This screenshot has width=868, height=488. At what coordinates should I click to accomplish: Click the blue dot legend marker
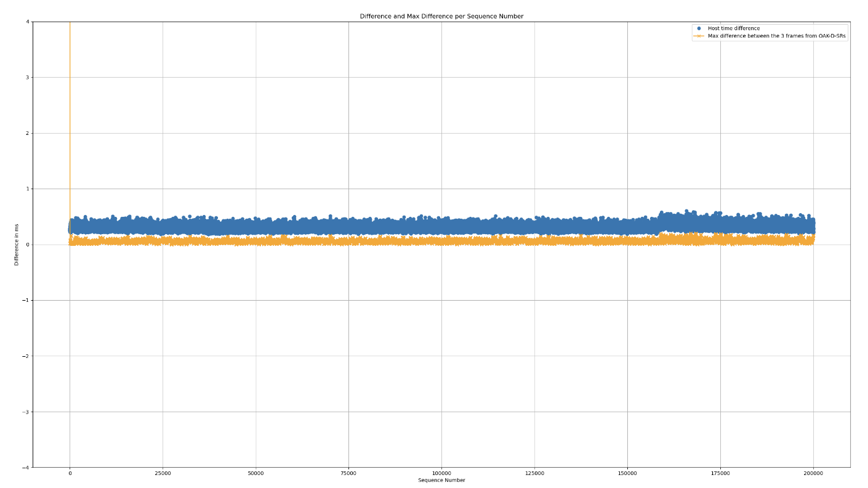pyautogui.click(x=699, y=28)
